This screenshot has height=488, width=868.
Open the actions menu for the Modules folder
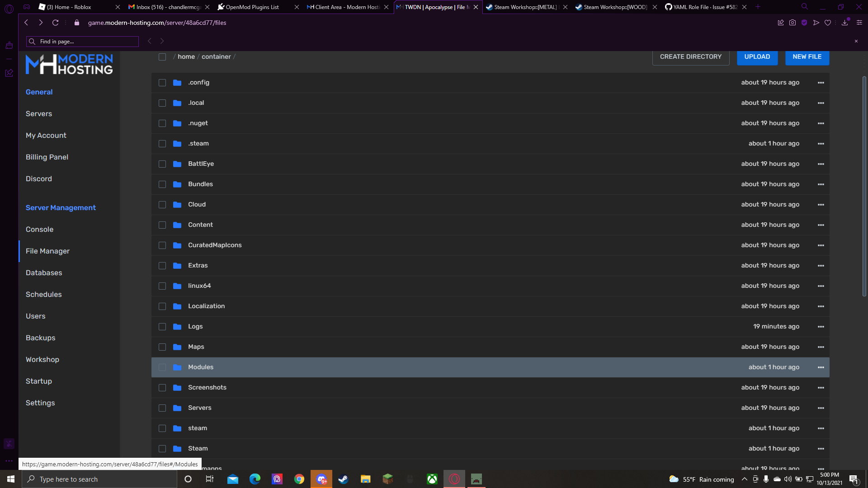coord(821,367)
